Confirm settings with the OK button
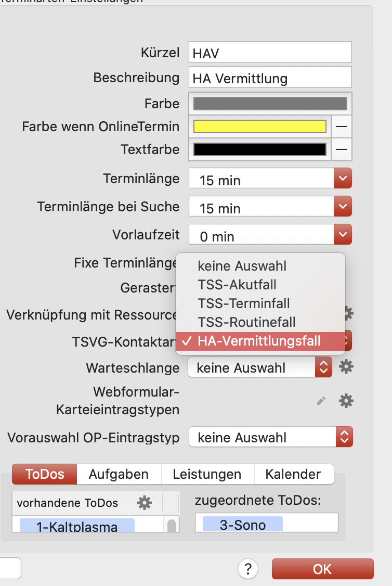Image resolution: width=392 pixels, height=586 pixels. (322, 569)
